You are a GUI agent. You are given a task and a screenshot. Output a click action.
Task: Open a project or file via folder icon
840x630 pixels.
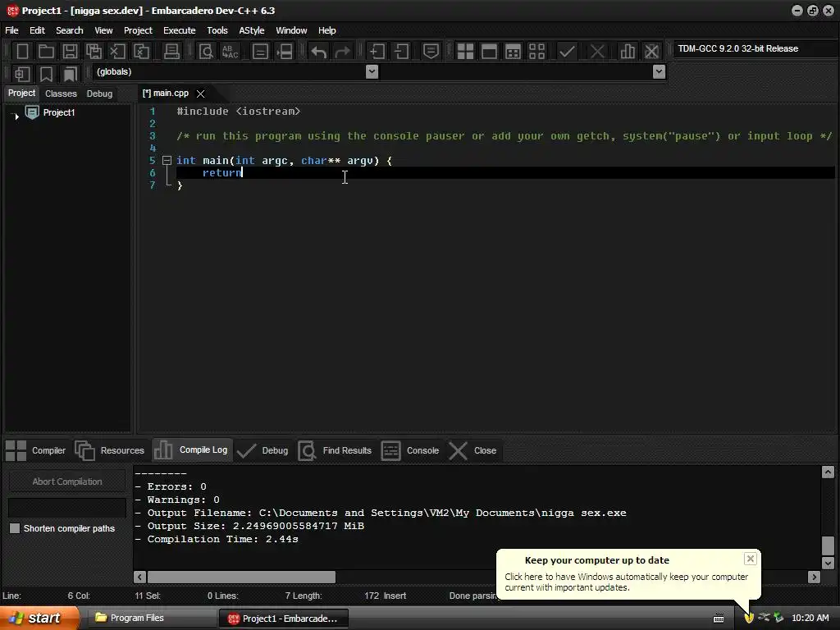coord(46,52)
